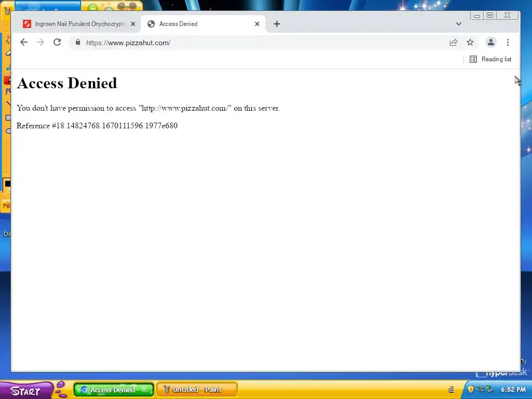Viewport: 532px width, 399px height.
Task: Restore down the Chrome window
Action: [490, 15]
